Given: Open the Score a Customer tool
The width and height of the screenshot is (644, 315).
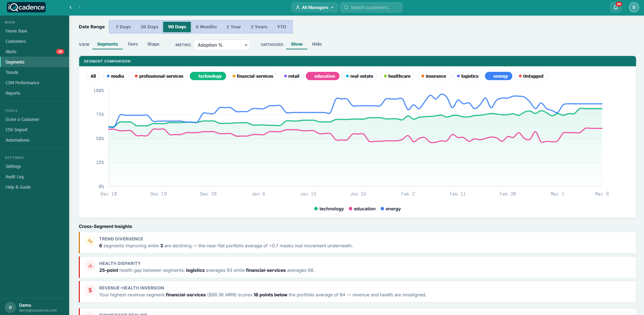Looking at the screenshot, I should pyautogui.click(x=22, y=119).
